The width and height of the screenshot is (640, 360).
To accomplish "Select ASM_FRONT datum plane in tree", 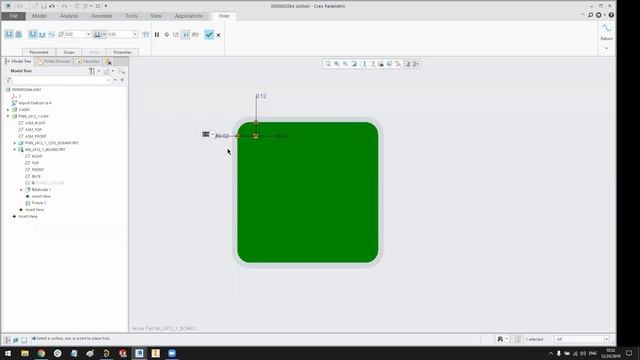I will (x=36, y=136).
